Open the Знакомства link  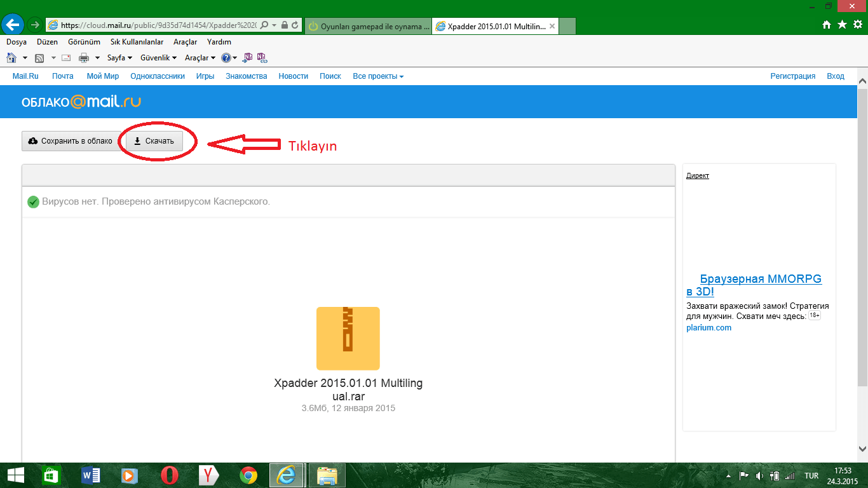click(247, 76)
